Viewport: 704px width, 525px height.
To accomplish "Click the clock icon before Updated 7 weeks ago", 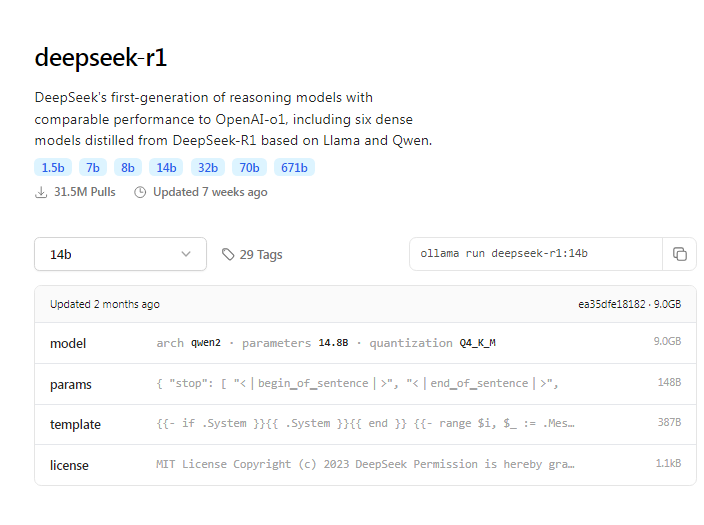I will click(140, 192).
